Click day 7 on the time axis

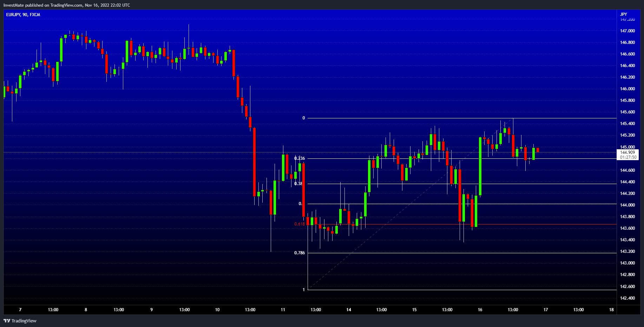coord(20,310)
